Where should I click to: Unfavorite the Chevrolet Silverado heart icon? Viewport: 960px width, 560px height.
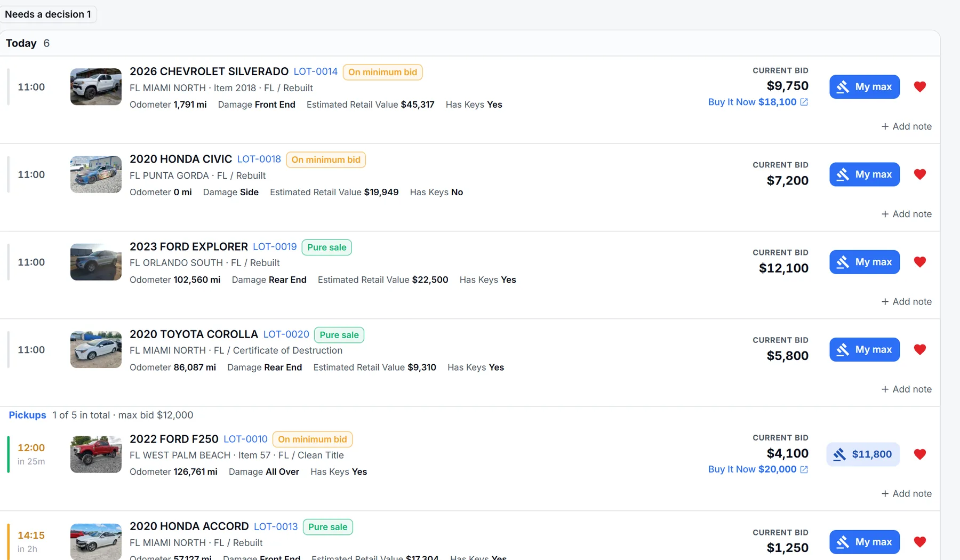(919, 86)
